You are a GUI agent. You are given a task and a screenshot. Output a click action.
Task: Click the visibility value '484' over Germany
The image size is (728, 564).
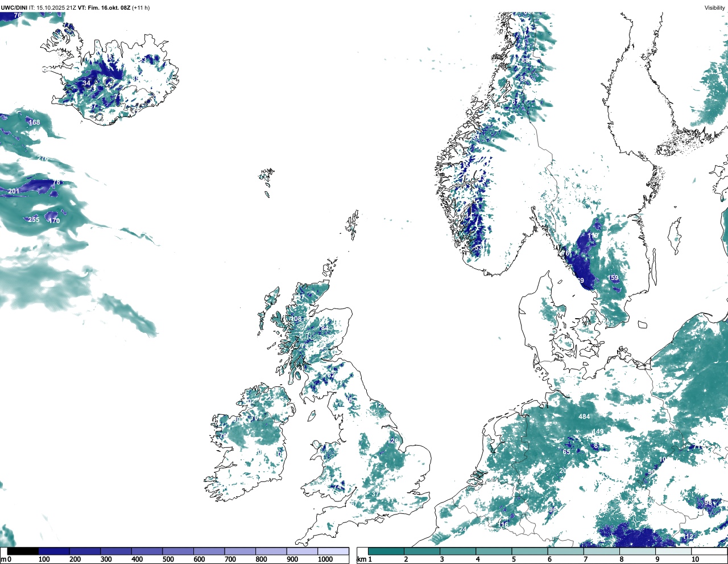click(584, 417)
